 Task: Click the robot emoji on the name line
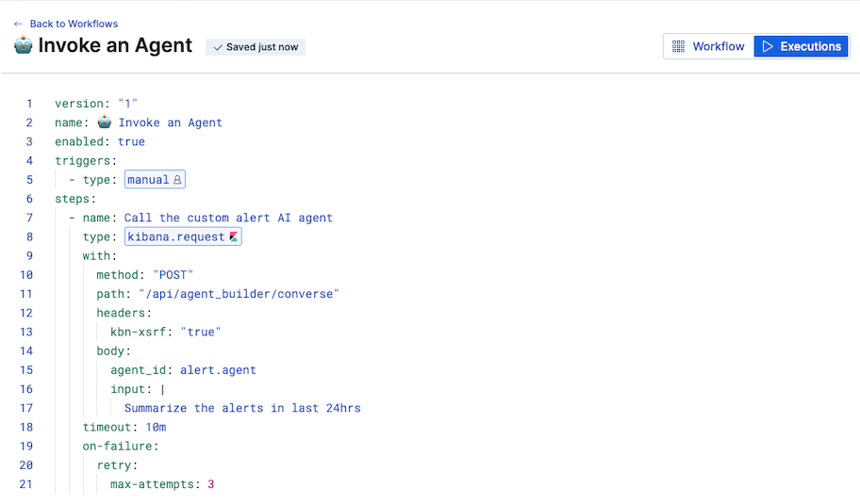[105, 122]
